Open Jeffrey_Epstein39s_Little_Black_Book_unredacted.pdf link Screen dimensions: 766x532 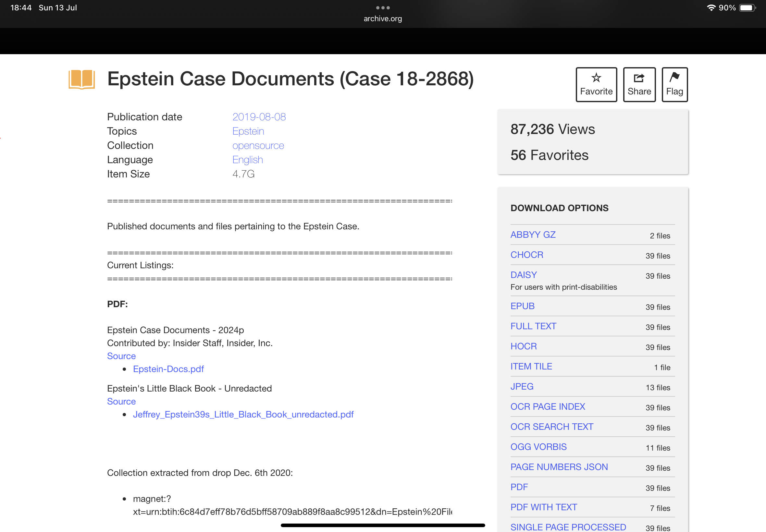pos(243,414)
